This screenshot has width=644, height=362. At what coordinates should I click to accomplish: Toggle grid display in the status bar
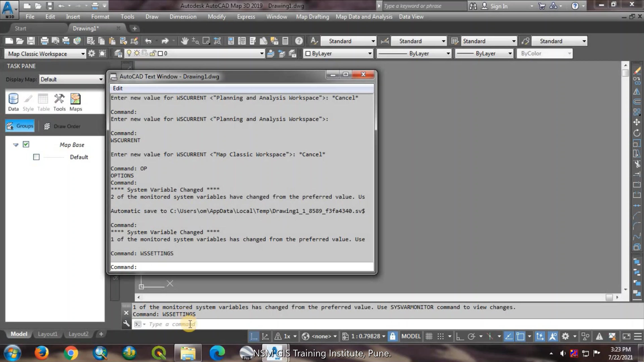(429, 336)
